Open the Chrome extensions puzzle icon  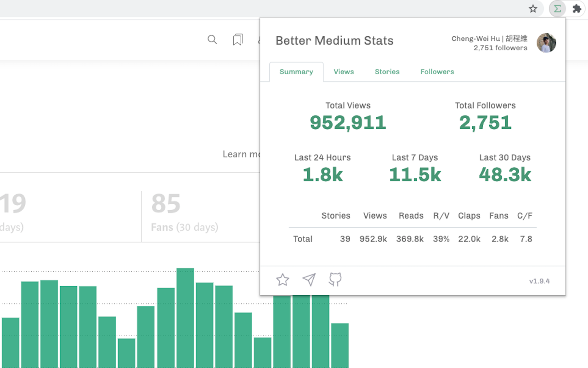pos(577,9)
